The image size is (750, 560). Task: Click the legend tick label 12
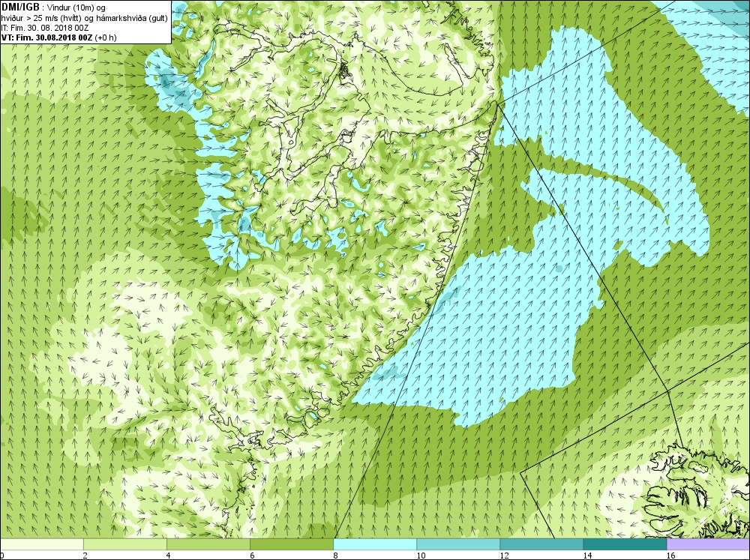pyautogui.click(x=504, y=556)
